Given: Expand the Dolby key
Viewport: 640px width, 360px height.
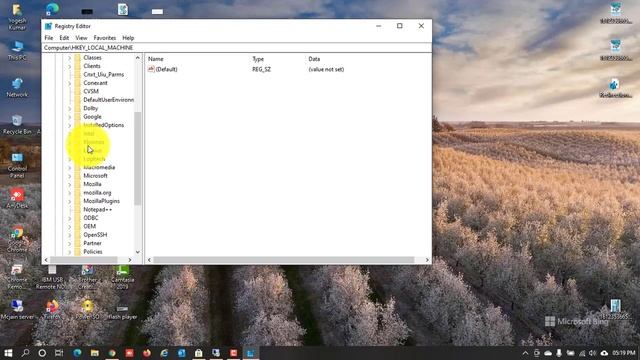Looking at the screenshot, I should [x=69, y=109].
